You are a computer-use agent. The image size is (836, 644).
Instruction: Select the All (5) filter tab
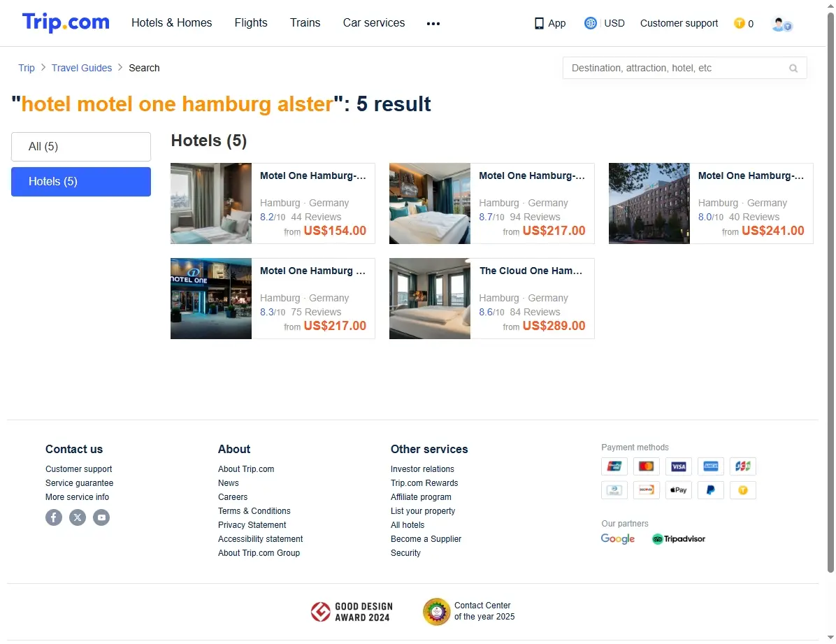point(81,147)
